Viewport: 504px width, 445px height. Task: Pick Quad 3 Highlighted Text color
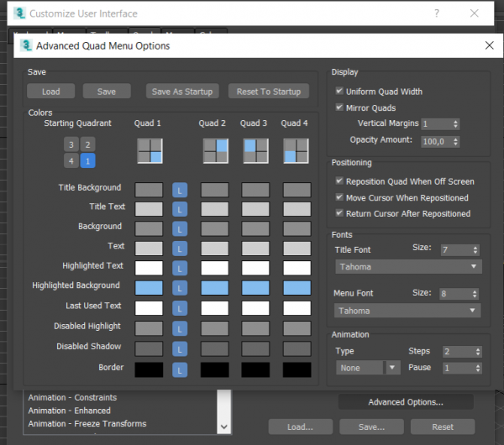click(255, 269)
